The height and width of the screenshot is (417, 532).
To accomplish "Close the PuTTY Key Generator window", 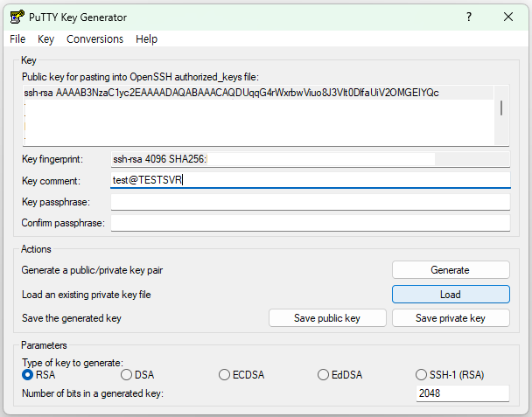I will [x=508, y=17].
